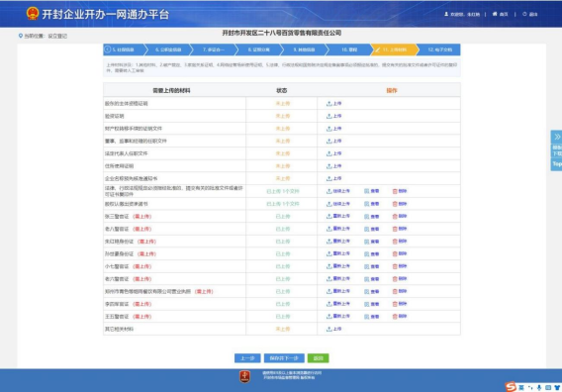
Task: Click the 下载 section in right side panel
Action: point(557,150)
